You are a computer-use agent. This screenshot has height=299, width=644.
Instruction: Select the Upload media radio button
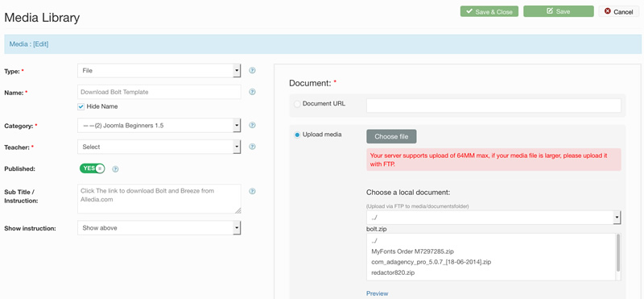(297, 135)
